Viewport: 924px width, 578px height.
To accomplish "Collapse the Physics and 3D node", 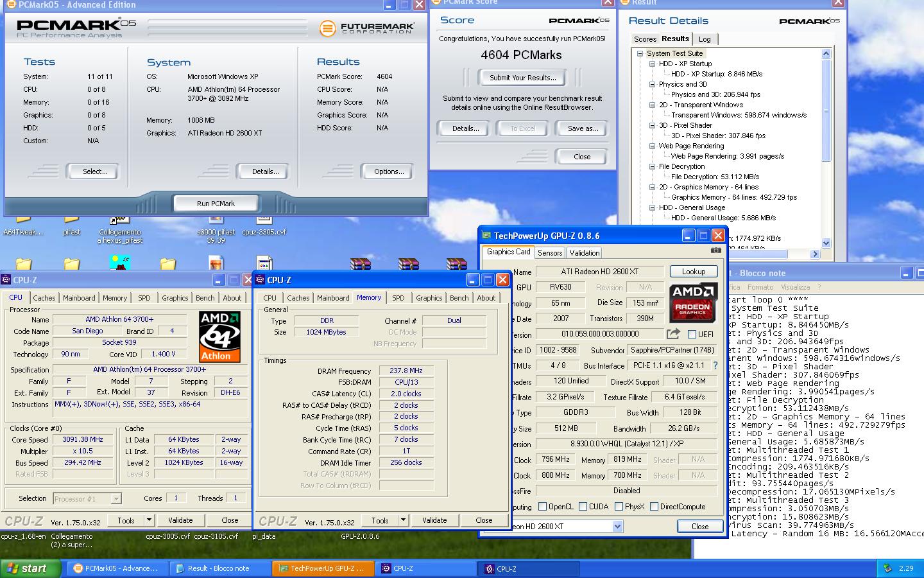I will pyautogui.click(x=652, y=84).
